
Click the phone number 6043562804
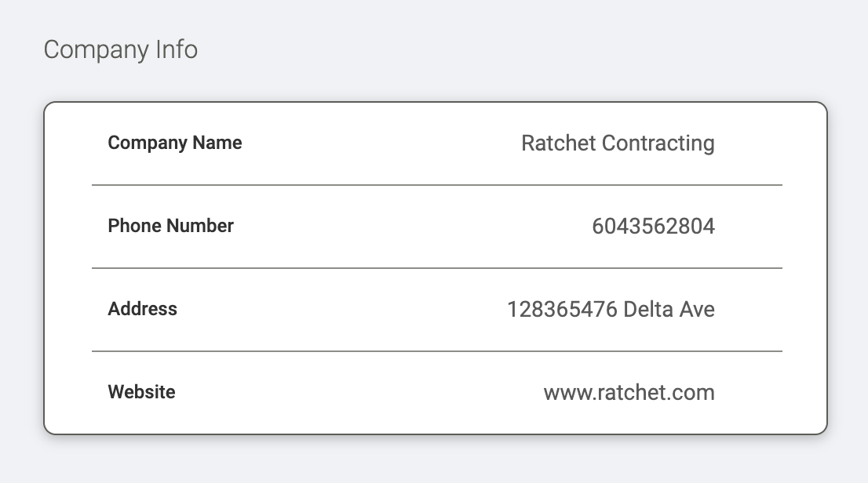(653, 227)
